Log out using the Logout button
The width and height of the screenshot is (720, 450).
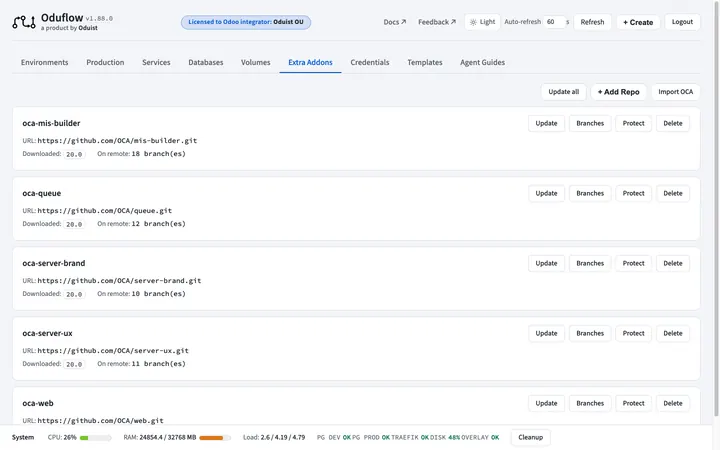click(682, 22)
